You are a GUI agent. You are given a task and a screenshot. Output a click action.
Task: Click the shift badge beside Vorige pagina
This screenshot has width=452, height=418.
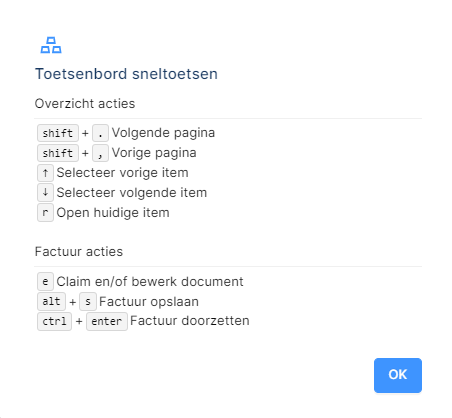58,153
